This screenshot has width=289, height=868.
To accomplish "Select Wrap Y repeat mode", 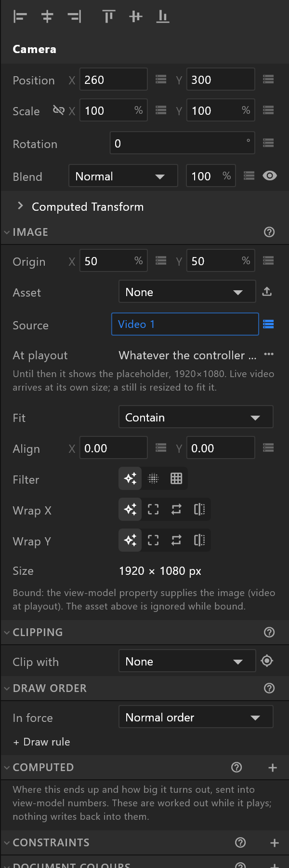I will tap(176, 540).
